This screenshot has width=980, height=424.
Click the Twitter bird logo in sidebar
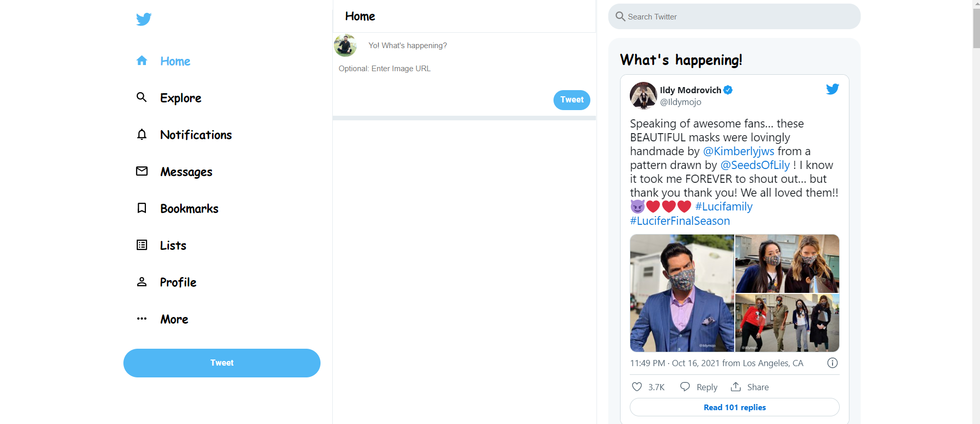point(144,19)
